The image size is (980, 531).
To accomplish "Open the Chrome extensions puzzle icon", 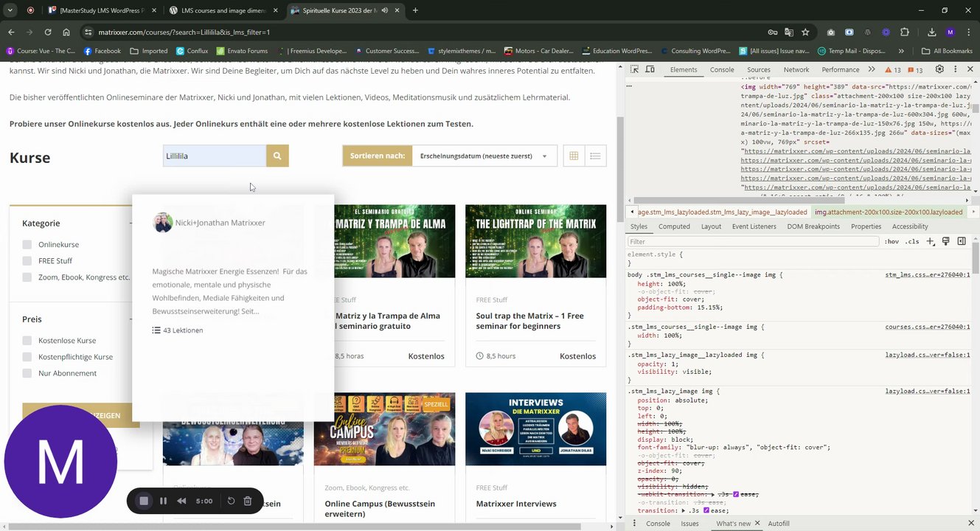I will [x=905, y=32].
